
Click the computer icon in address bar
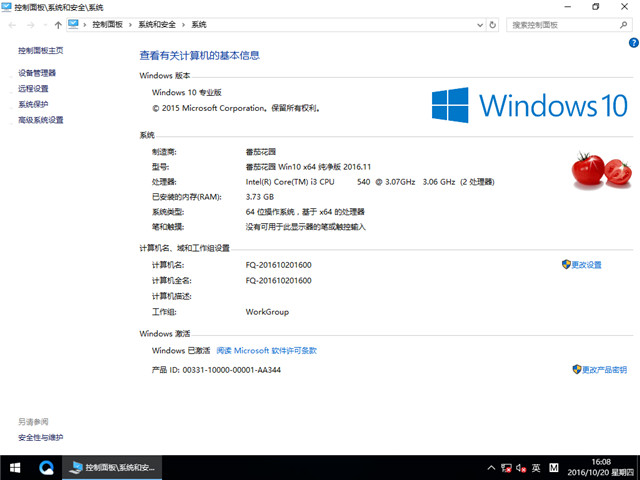coord(73,24)
